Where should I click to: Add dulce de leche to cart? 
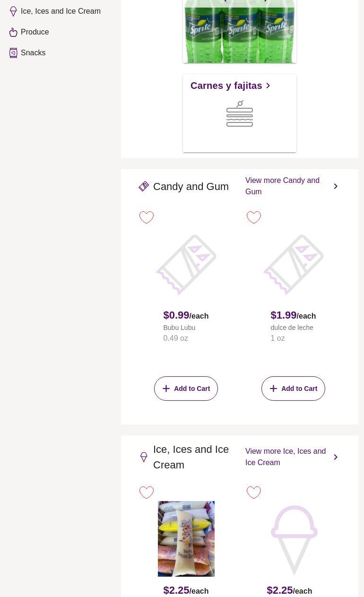293,389
